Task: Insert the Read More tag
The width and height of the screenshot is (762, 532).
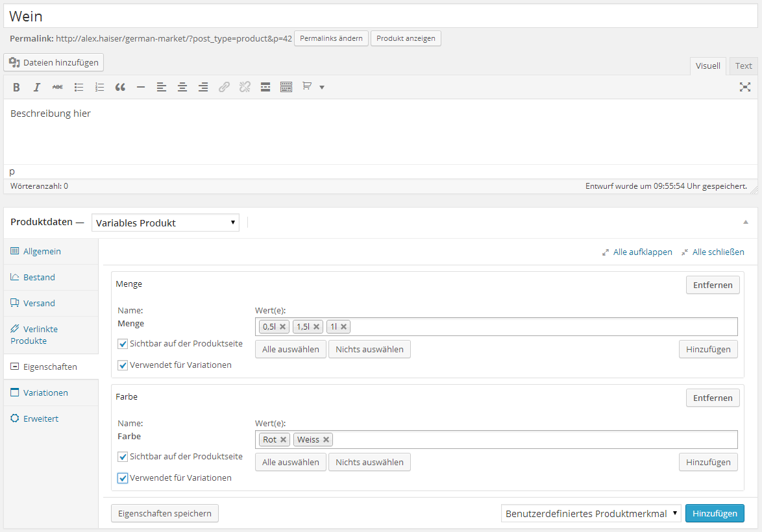Action: pos(265,88)
